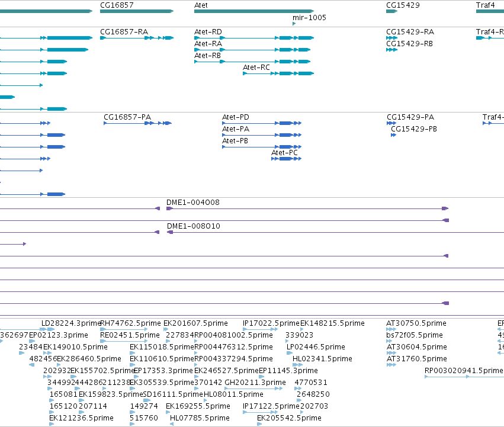Click the AT31760.5prime EST label
504x427 pixels.
[416, 359]
